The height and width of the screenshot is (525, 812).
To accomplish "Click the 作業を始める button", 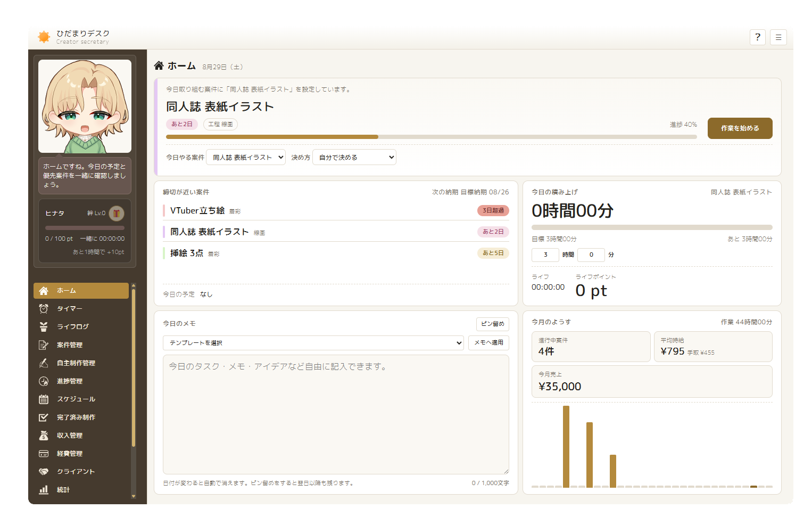I will [740, 128].
